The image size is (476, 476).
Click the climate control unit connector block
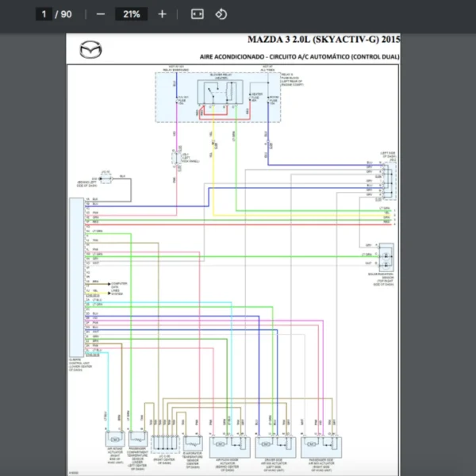coord(78,278)
